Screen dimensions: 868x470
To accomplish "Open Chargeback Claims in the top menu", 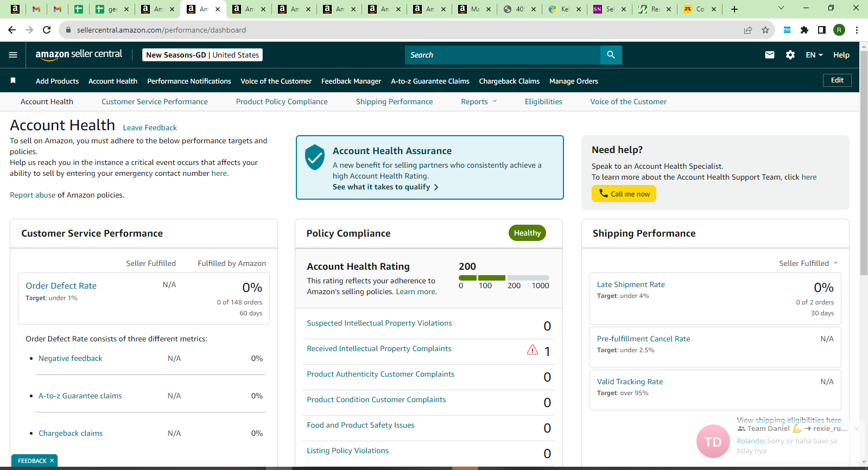I will pos(509,81).
